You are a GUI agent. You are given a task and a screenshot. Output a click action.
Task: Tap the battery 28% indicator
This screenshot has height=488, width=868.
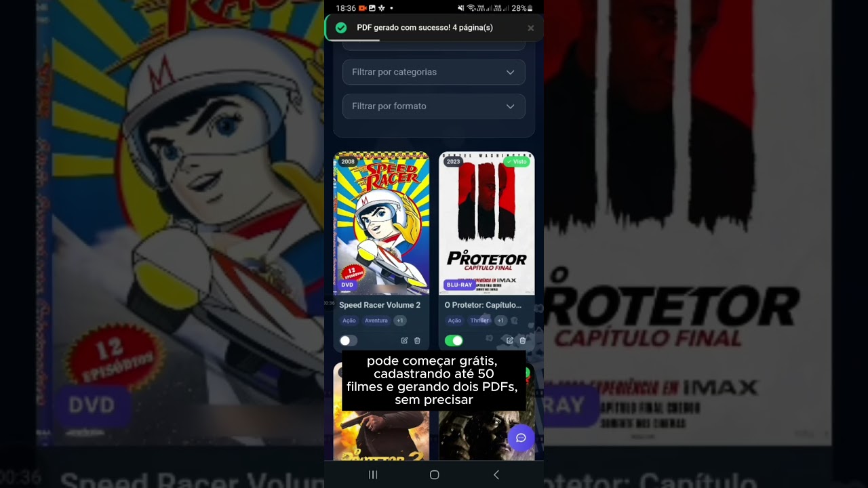click(x=522, y=8)
